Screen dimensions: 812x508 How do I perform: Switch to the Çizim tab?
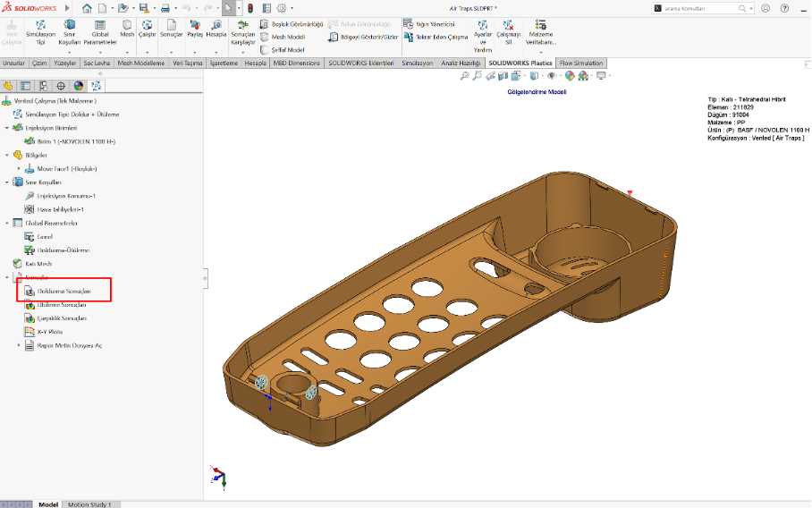[x=39, y=63]
